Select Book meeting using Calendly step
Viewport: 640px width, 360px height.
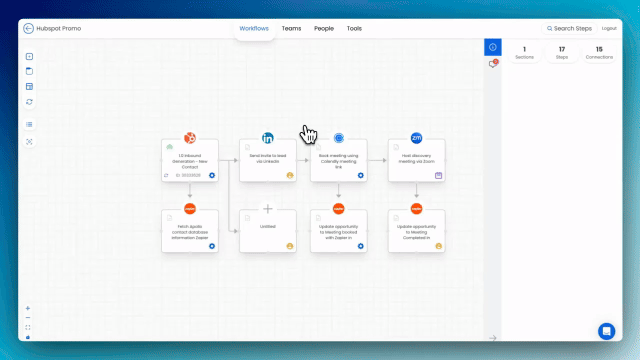point(339,161)
